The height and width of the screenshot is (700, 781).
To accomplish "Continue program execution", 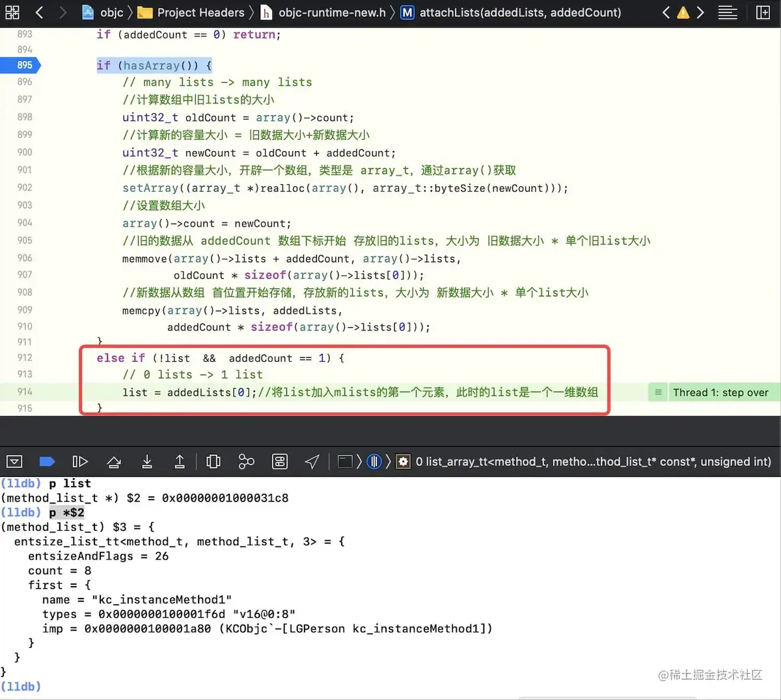I will click(80, 462).
